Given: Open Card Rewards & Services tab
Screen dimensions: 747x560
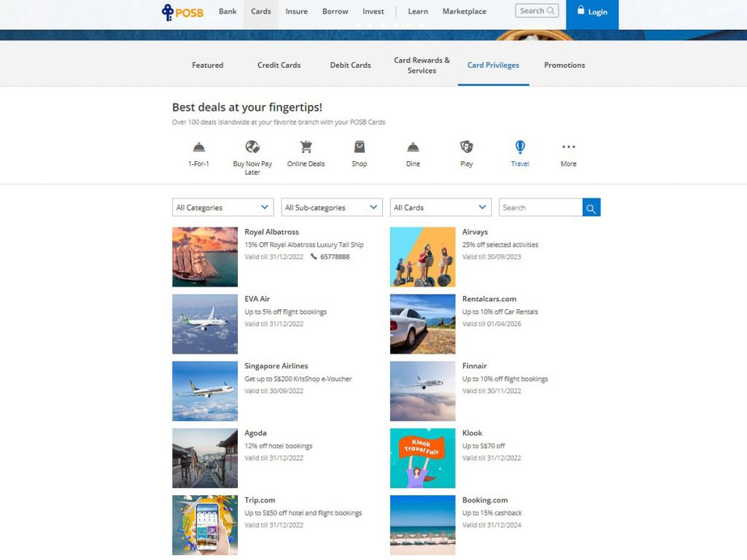Looking at the screenshot, I should point(422,65).
